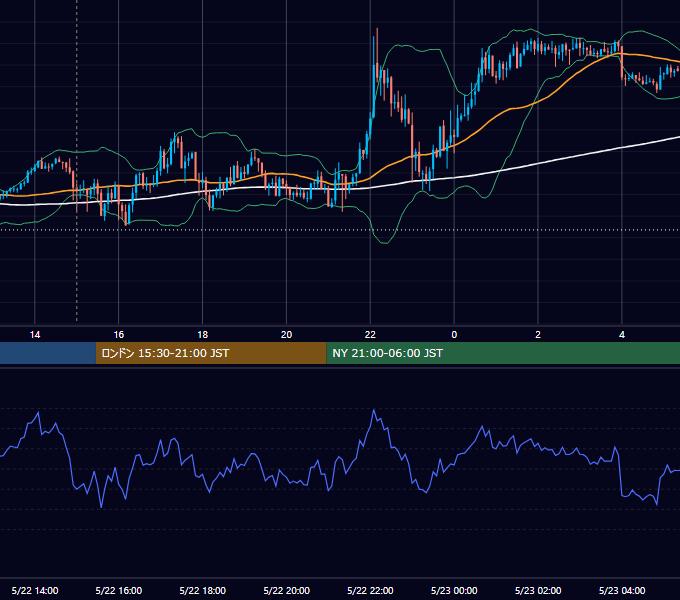Screen dimensions: 680x600
Task: Click the 5/23 04:00 date label
Action: pos(622,590)
